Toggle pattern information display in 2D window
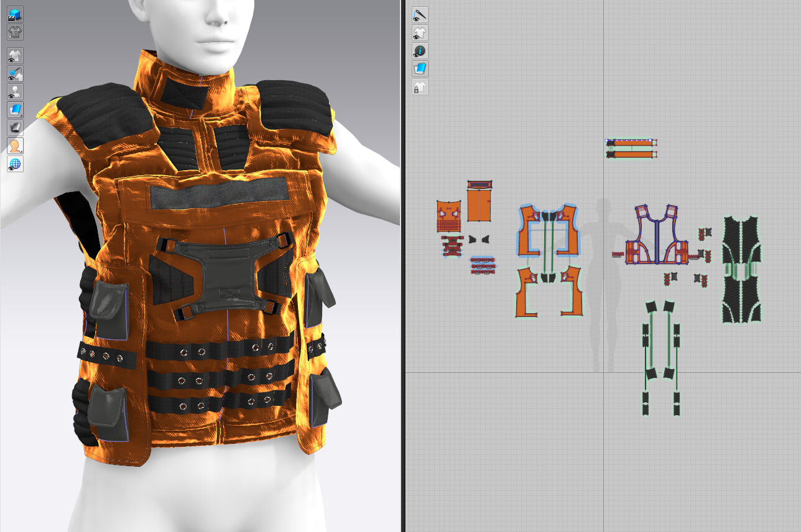 (x=420, y=51)
